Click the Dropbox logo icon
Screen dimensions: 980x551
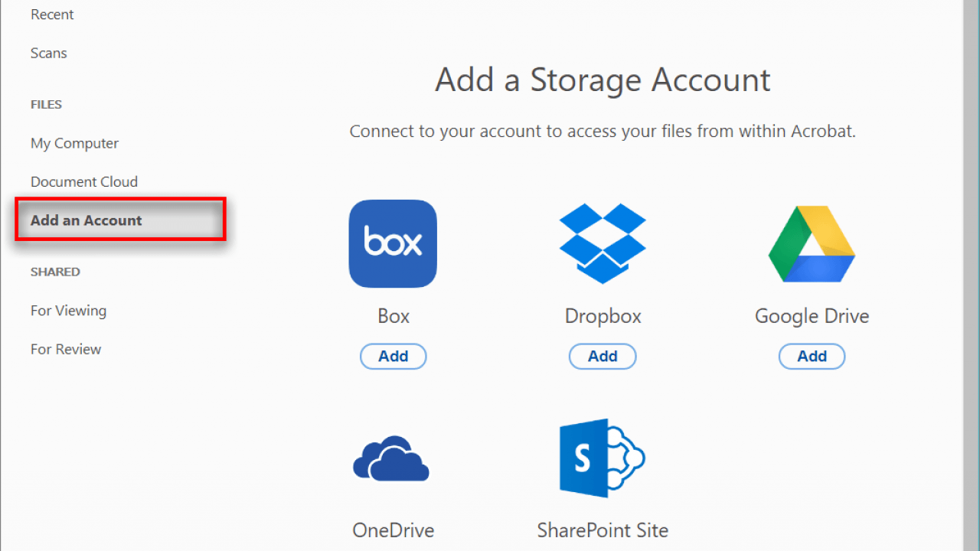[x=603, y=243]
